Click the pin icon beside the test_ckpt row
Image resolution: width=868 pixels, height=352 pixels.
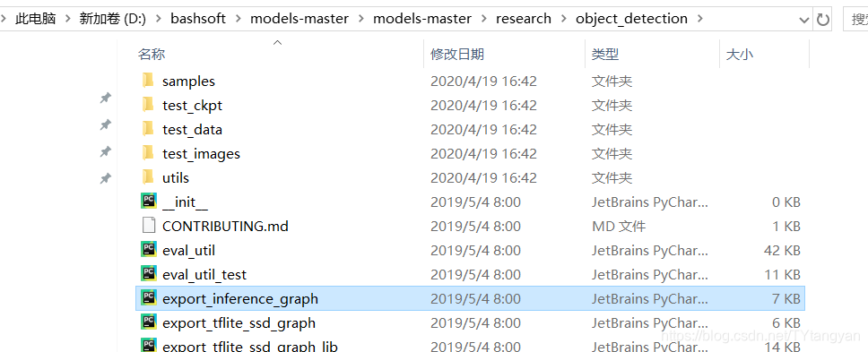coord(105,125)
